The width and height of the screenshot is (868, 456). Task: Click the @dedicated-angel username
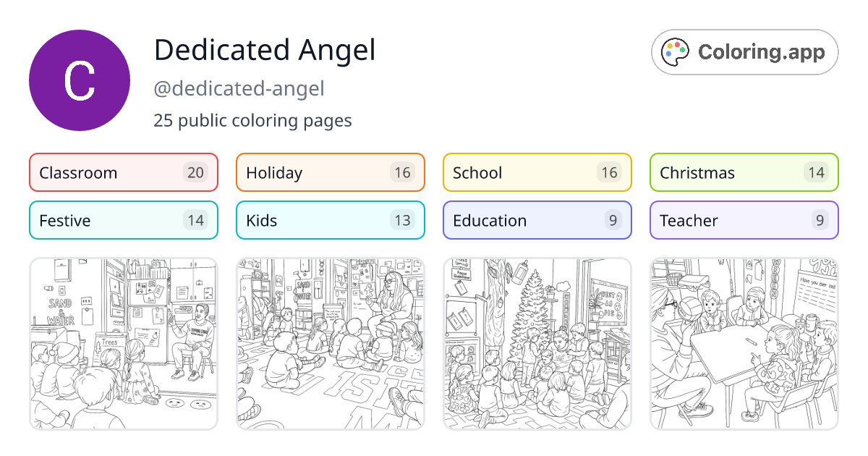(239, 88)
